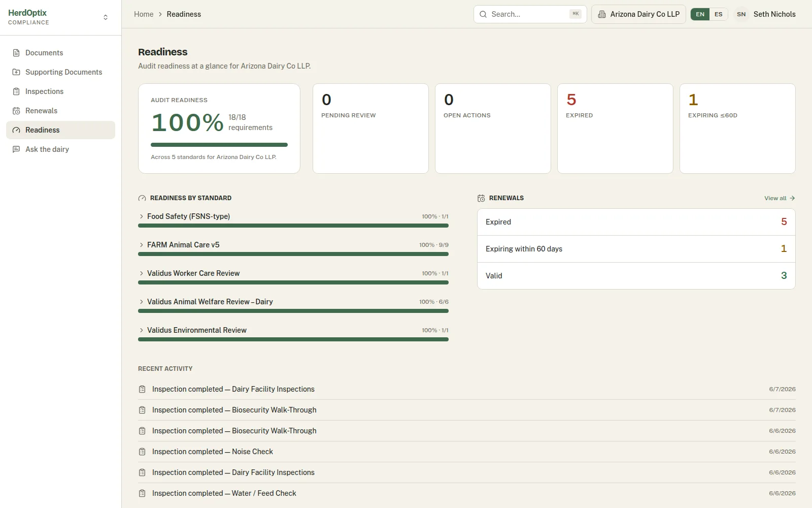Click the Audit Readiness 100% progress bar
Image resolution: width=812 pixels, height=508 pixels.
point(219,145)
